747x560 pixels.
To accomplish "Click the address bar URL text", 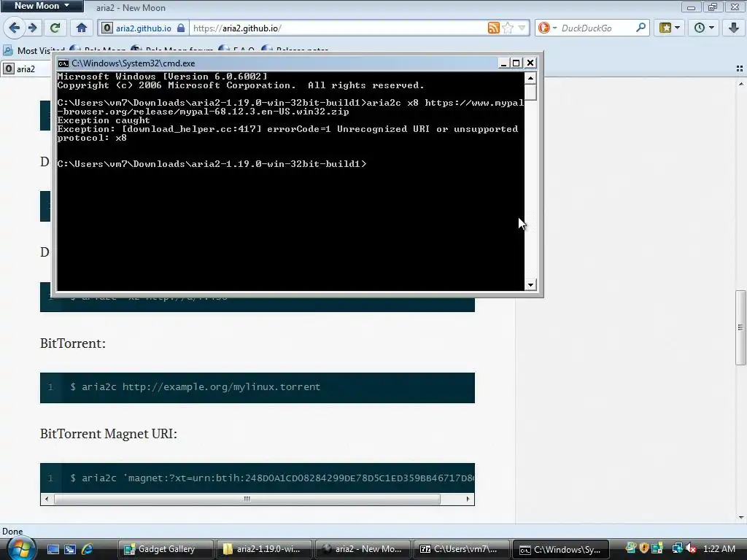I will (x=237, y=28).
